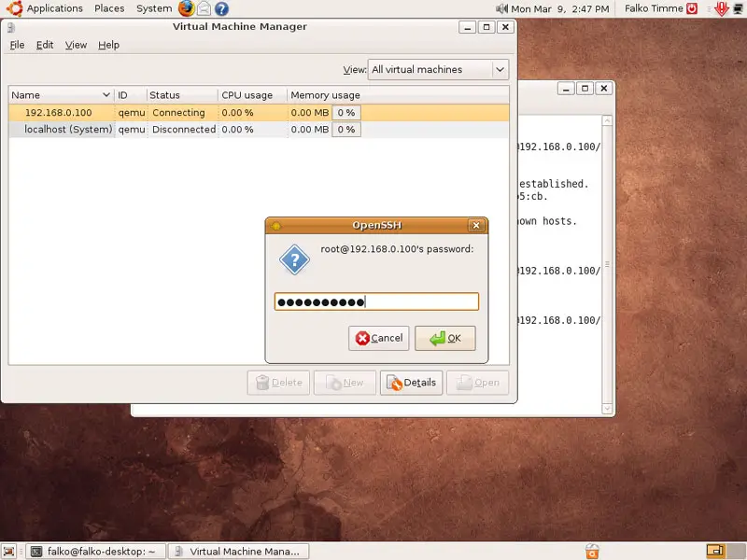
Task: Open the blue Help launcher icon
Action: point(221,8)
